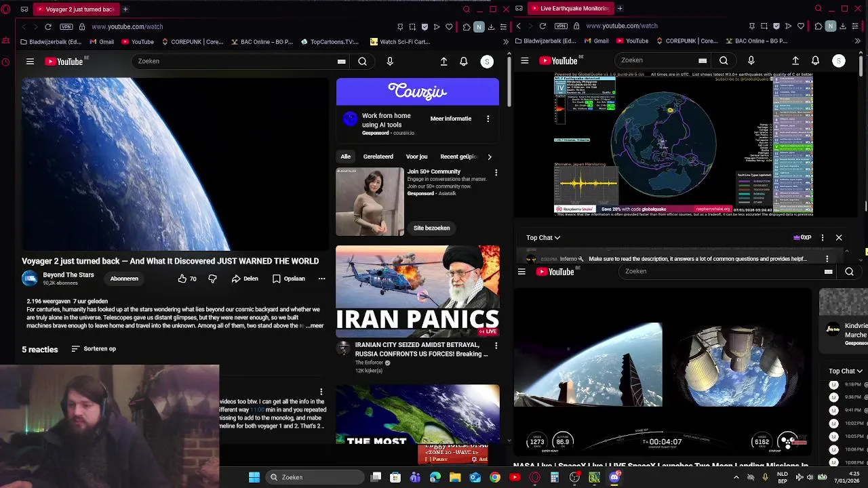Like the Voyager 2 video
The width and height of the screenshot is (868, 488).
(x=187, y=279)
